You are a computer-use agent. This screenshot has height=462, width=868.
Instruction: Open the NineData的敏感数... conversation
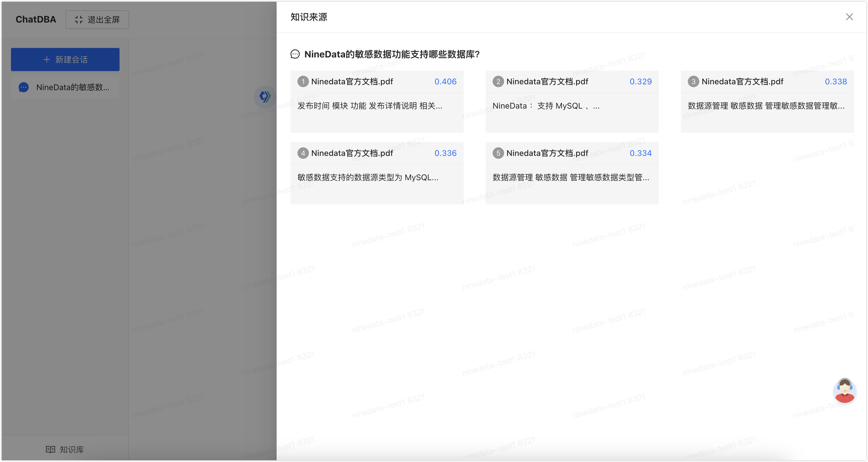point(65,87)
